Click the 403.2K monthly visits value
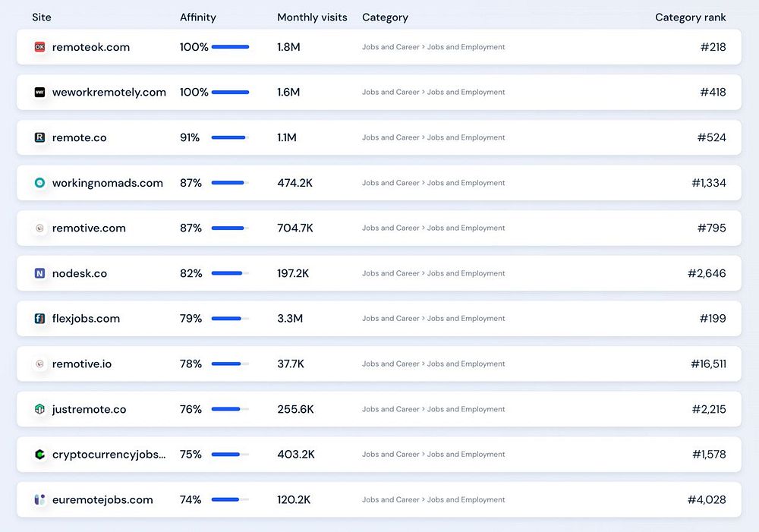This screenshot has width=759, height=532. [x=296, y=454]
